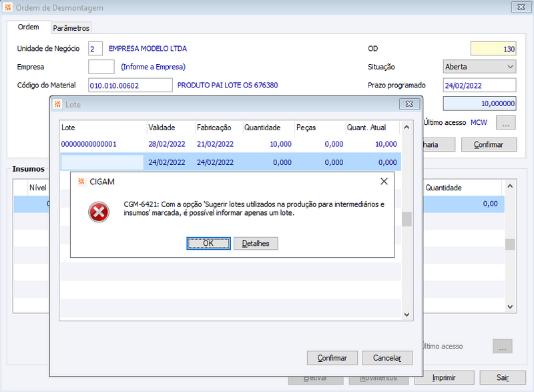Close the Lote window
Image resolution: width=534 pixels, height=392 pixels.
pos(409,104)
